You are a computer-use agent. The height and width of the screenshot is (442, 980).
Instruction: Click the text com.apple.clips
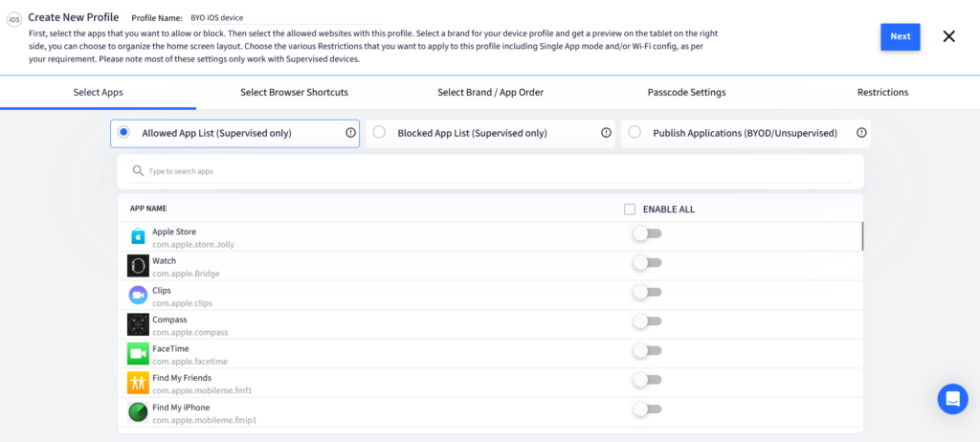182,303
